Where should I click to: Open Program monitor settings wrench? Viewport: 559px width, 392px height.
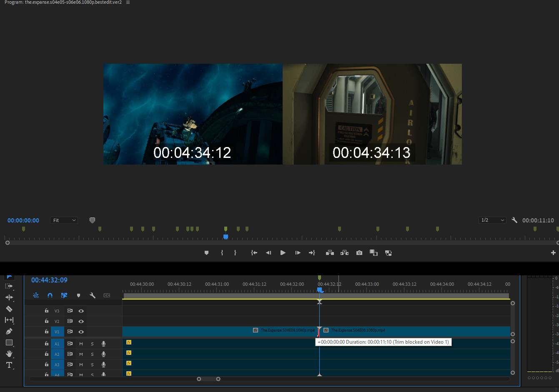pyautogui.click(x=514, y=220)
